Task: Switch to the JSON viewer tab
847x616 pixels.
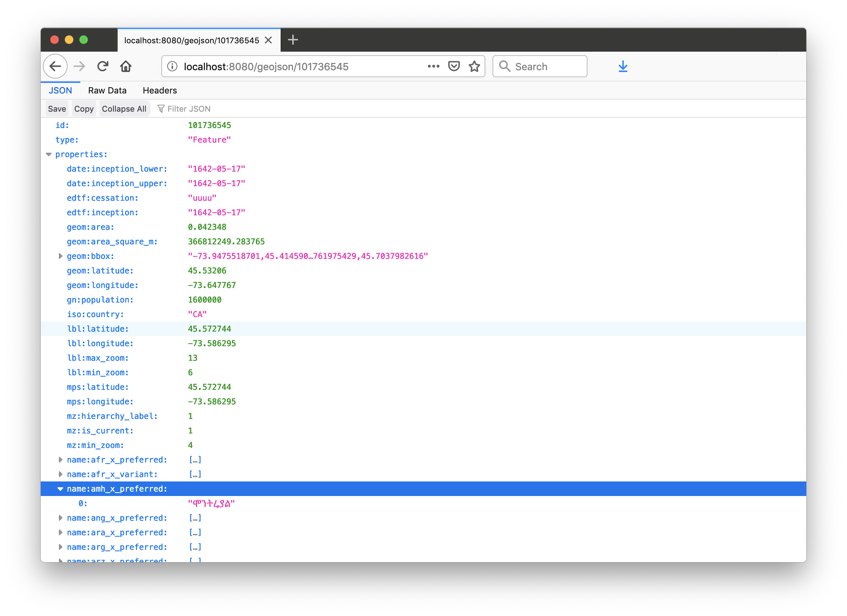Action: pos(60,91)
